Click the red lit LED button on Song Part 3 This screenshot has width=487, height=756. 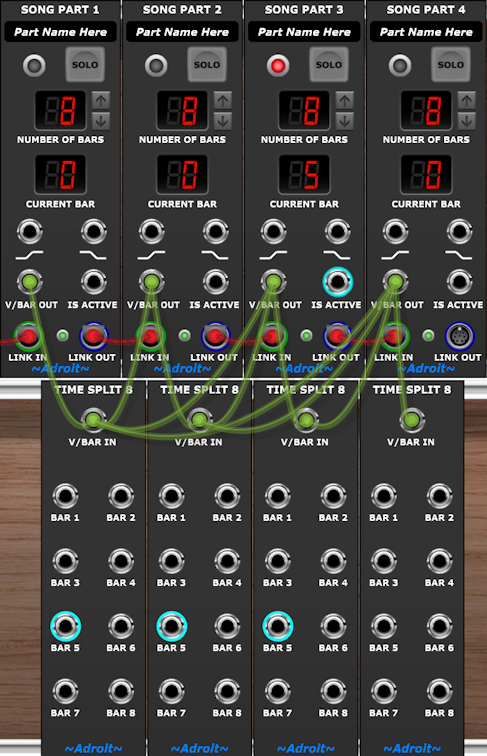pos(278,65)
